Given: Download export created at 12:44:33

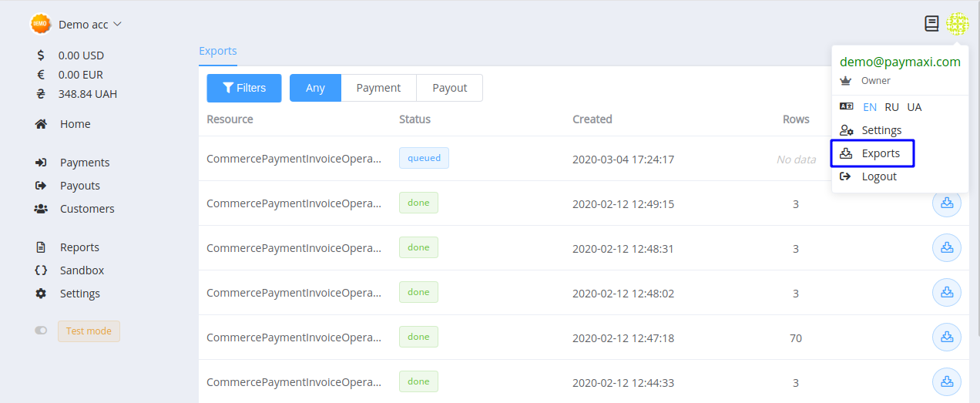Looking at the screenshot, I should (947, 382).
